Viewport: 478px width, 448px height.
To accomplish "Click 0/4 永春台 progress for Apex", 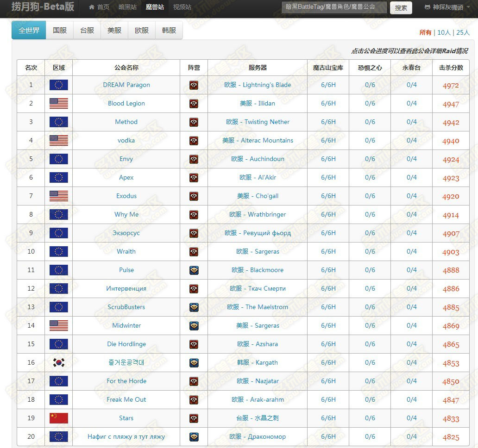I will point(412,178).
